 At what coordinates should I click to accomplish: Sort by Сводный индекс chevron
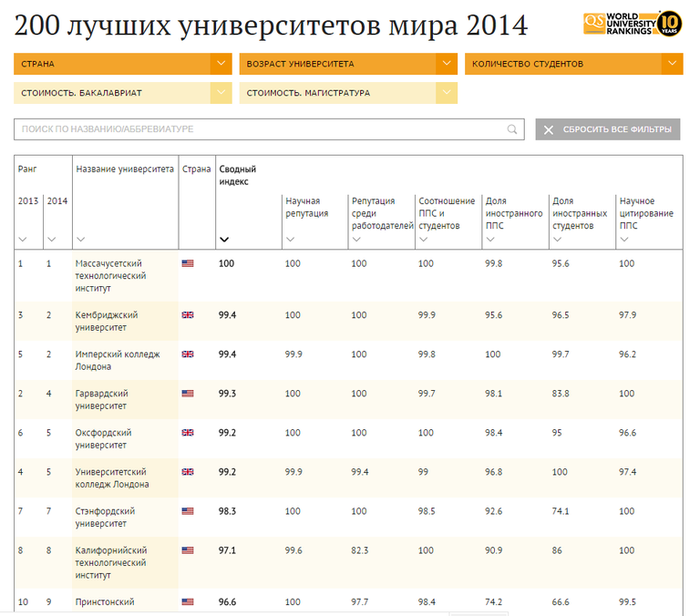[x=224, y=240]
